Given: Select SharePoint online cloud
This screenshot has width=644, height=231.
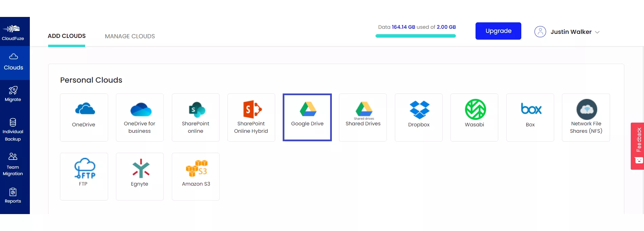Looking at the screenshot, I should coord(196,117).
